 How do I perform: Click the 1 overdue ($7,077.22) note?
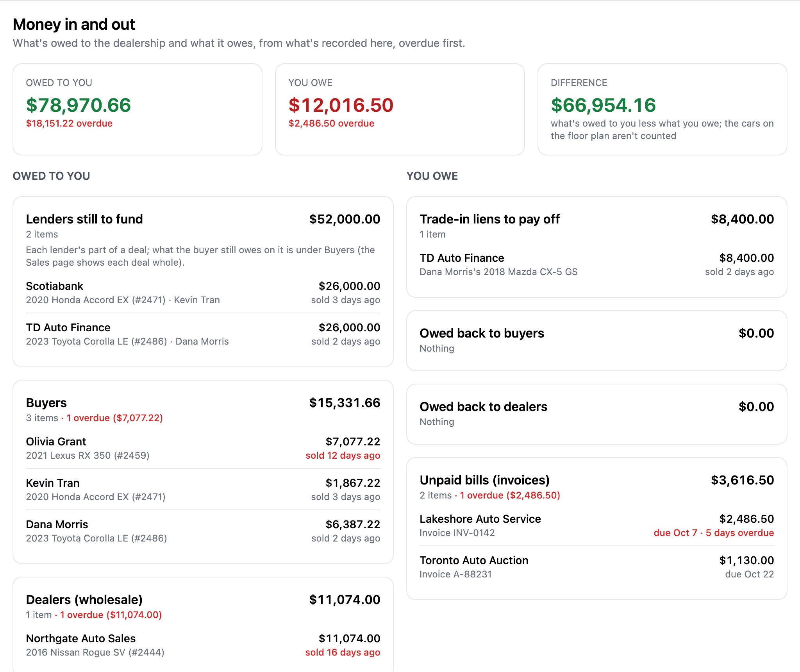114,418
